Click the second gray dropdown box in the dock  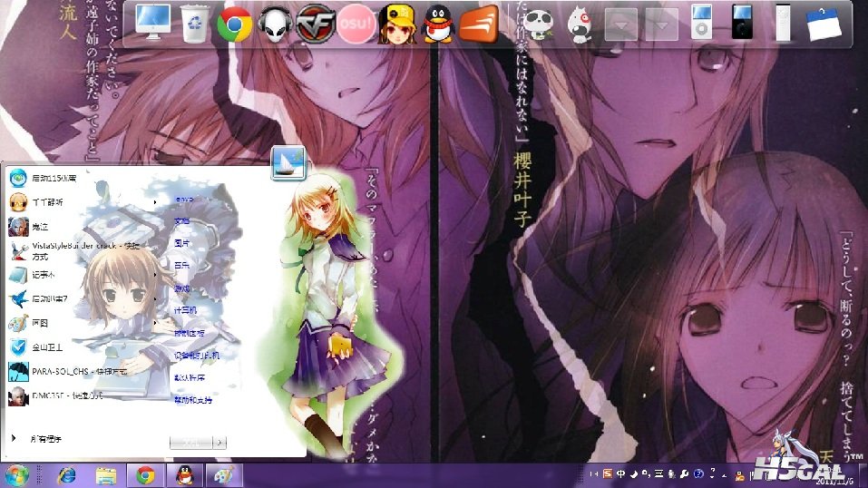tap(661, 24)
